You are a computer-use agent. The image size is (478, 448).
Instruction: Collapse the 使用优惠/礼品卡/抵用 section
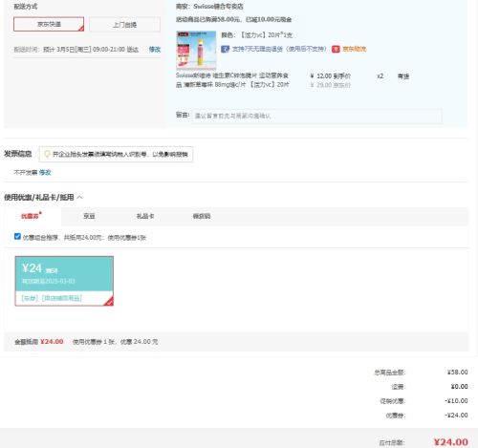click(x=80, y=198)
